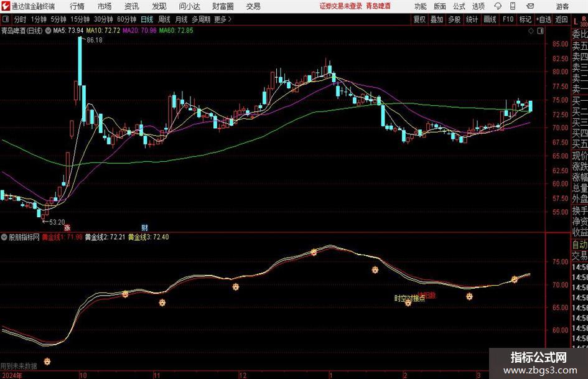Toggle the right info panel icon
Viewport: 588px width, 379px height.
point(540,31)
